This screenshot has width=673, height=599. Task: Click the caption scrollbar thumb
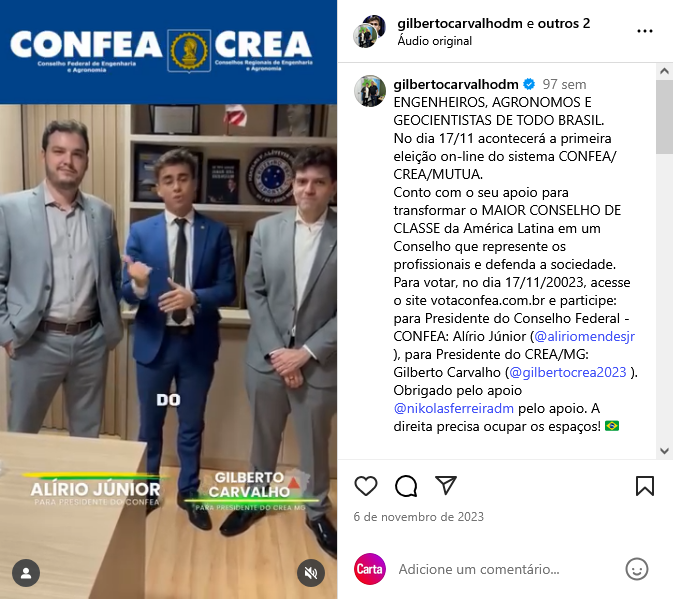coord(664,116)
